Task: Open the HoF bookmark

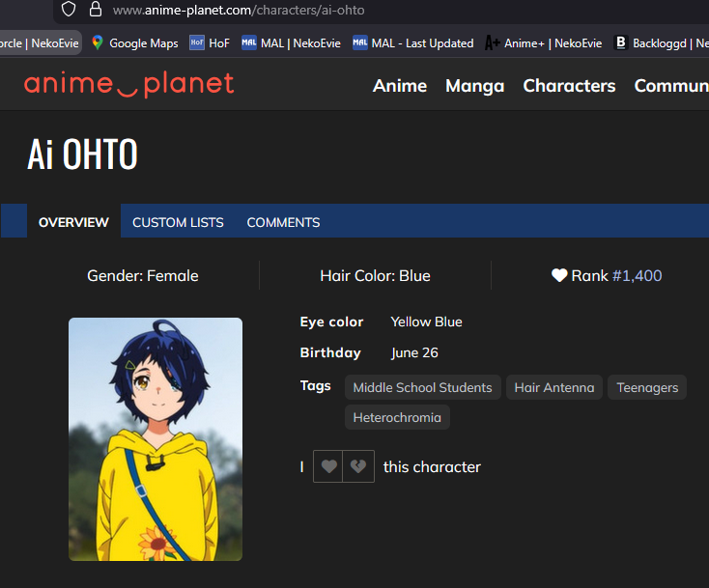Action: tap(210, 42)
